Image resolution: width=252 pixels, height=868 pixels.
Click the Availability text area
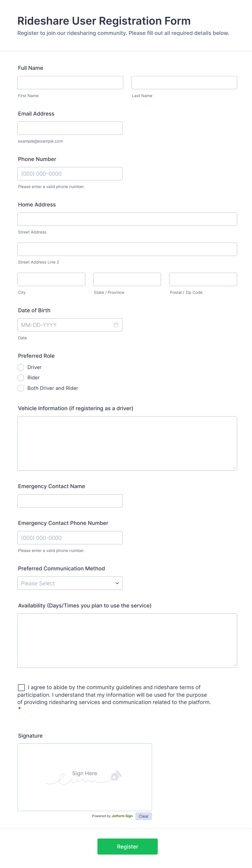point(127,640)
